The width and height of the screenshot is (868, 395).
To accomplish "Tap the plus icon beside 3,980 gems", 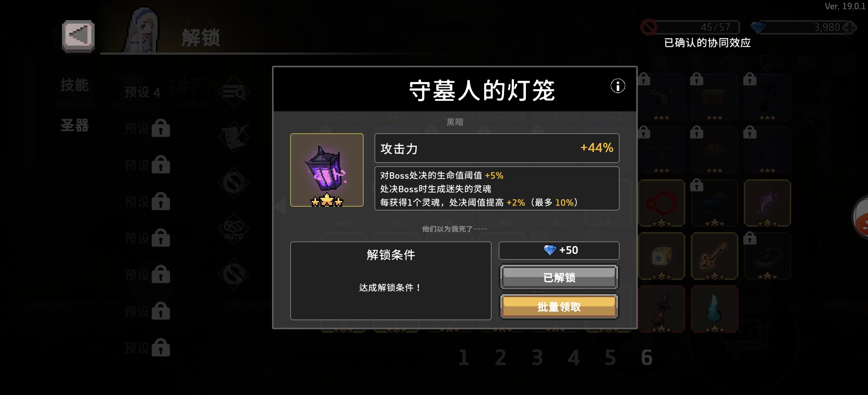I will coord(850,28).
